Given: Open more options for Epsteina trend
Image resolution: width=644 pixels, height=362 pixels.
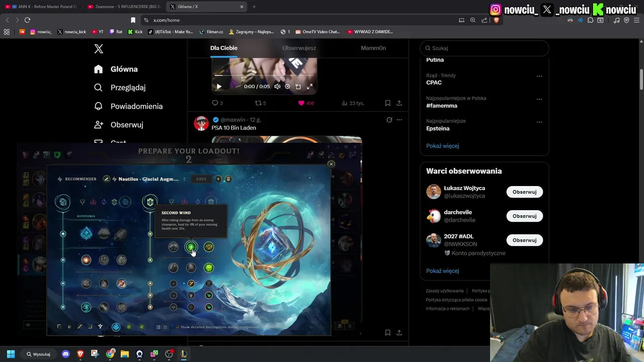Looking at the screenshot, I should pos(539,122).
